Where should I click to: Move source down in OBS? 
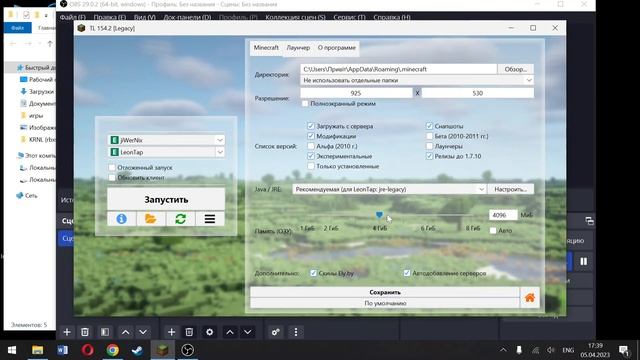[x=247, y=332]
